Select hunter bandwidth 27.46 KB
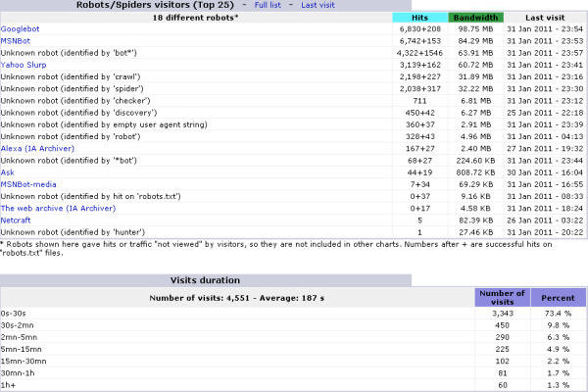Viewport: 588px width, 392px height. pyautogui.click(x=475, y=232)
